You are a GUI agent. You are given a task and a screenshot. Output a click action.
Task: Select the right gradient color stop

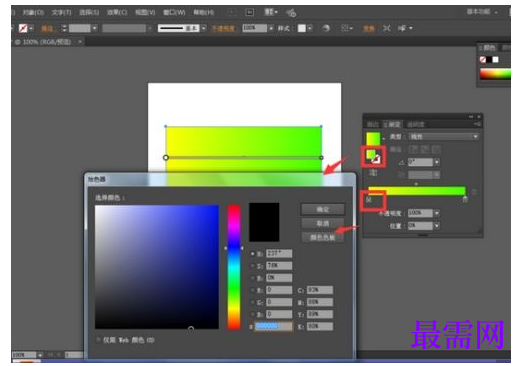[x=465, y=200]
